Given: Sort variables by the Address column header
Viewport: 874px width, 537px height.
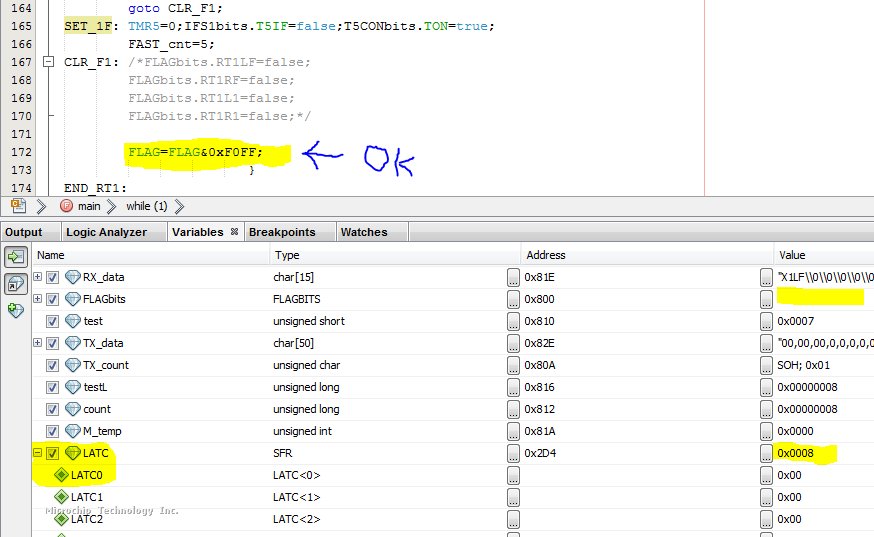Looking at the screenshot, I should click(545, 255).
